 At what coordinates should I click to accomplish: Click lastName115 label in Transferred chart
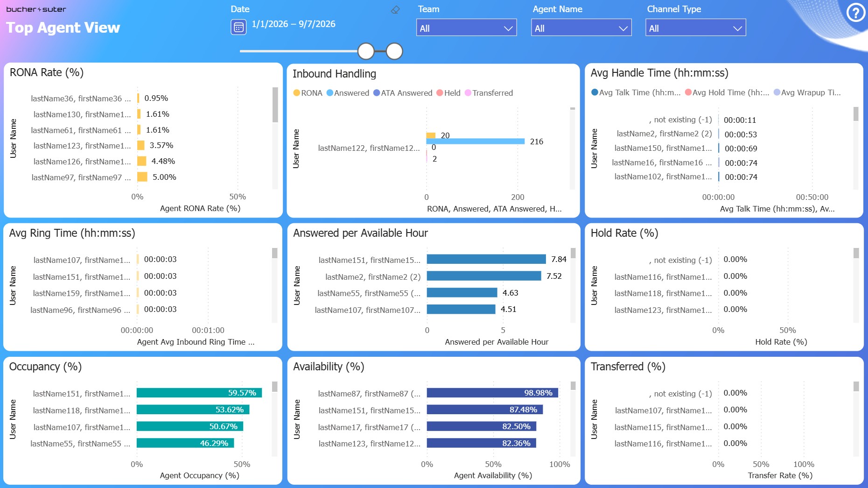coord(663,427)
